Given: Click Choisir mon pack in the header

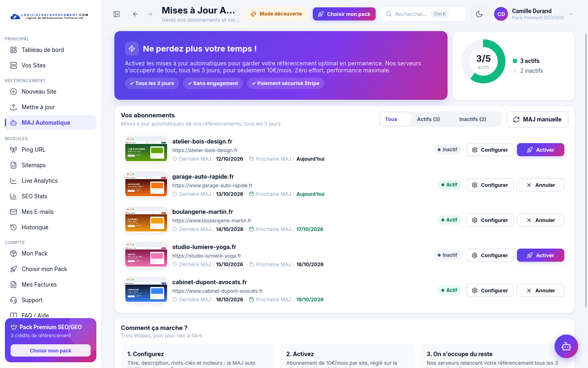Looking at the screenshot, I should coord(344,14).
